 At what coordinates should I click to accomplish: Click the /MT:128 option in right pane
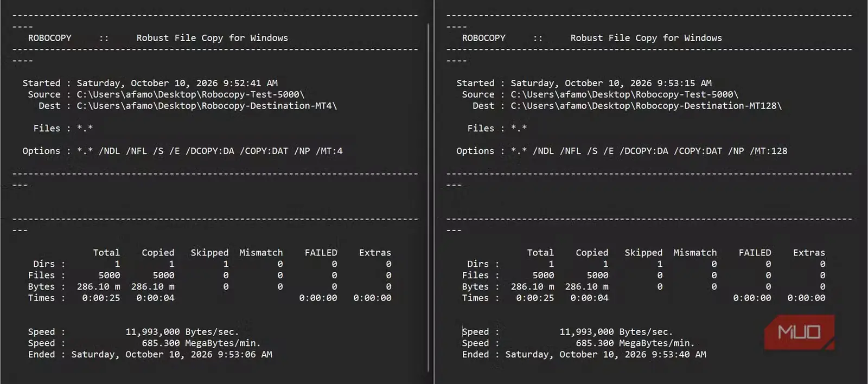point(769,151)
